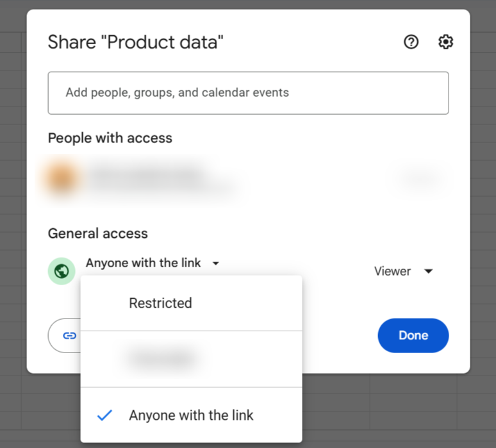Click Anyone with the link access label
The height and width of the screenshot is (448, 496).
coord(144,263)
